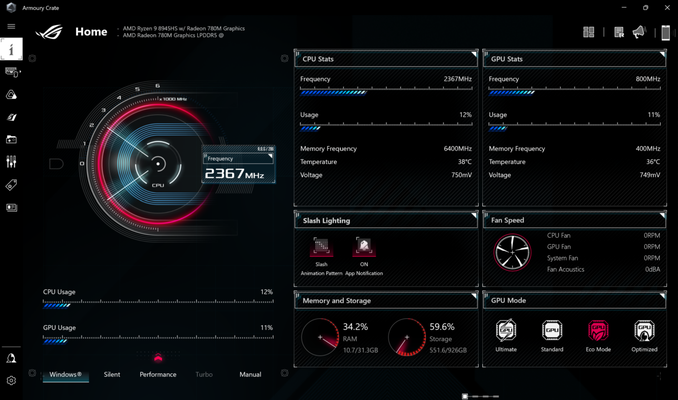Click the mobile phone connect icon
678x400 pixels.
coord(665,32)
